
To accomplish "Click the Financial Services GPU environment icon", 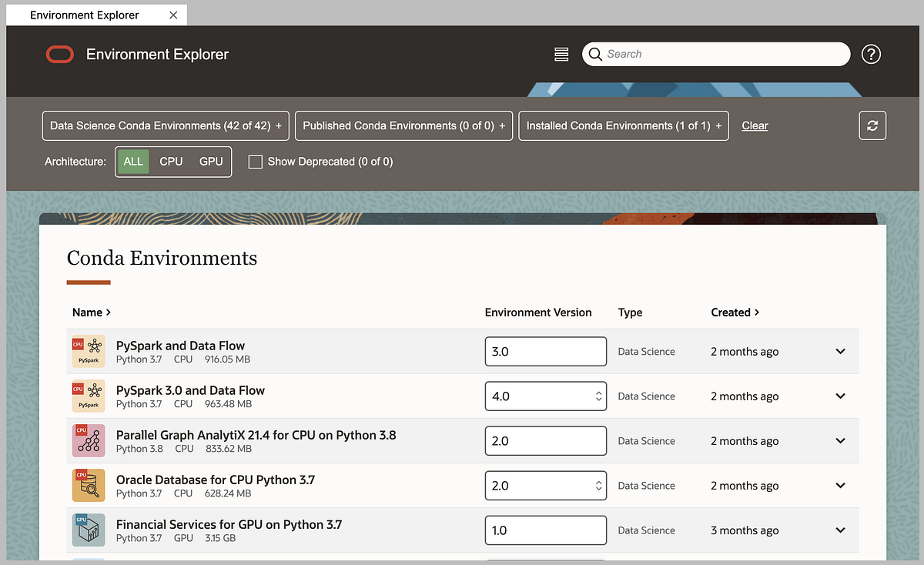I will (88, 530).
